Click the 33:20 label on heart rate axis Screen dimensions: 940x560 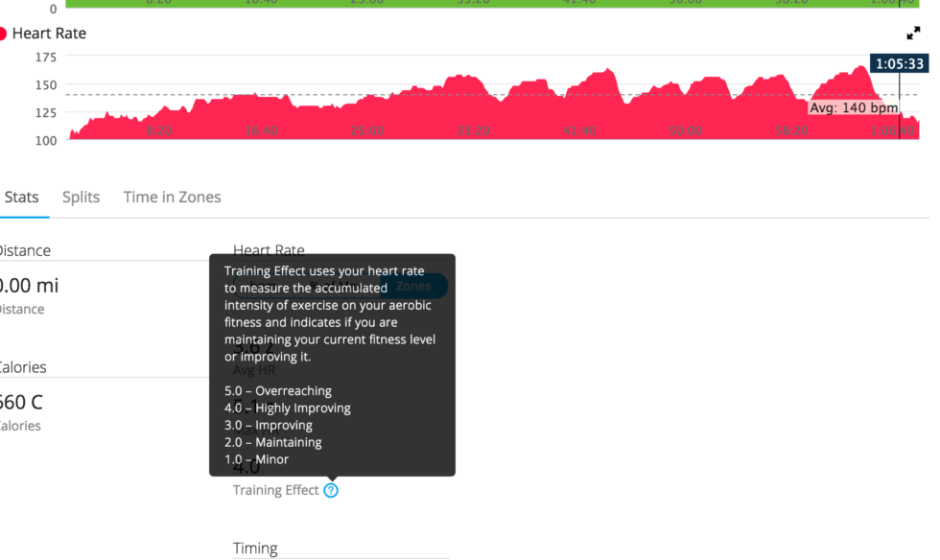[x=473, y=130]
